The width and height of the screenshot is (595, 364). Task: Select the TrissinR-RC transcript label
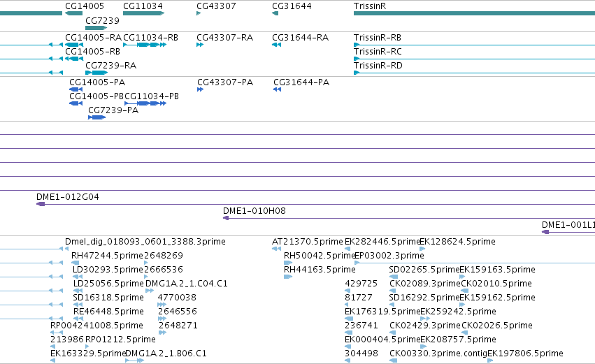pos(378,52)
